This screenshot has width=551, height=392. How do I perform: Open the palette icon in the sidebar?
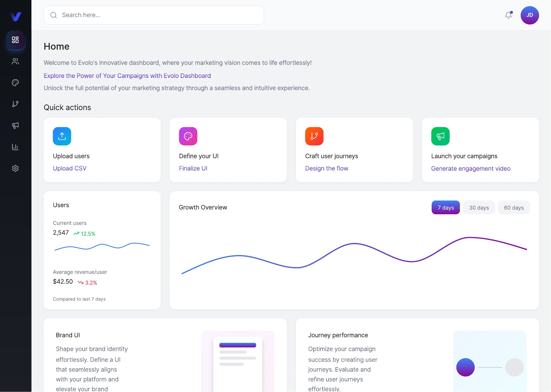(x=15, y=83)
